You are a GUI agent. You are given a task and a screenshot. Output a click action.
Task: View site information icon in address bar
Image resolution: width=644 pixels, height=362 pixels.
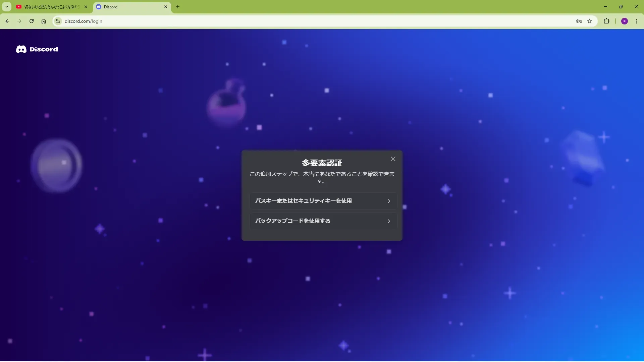pyautogui.click(x=58, y=21)
